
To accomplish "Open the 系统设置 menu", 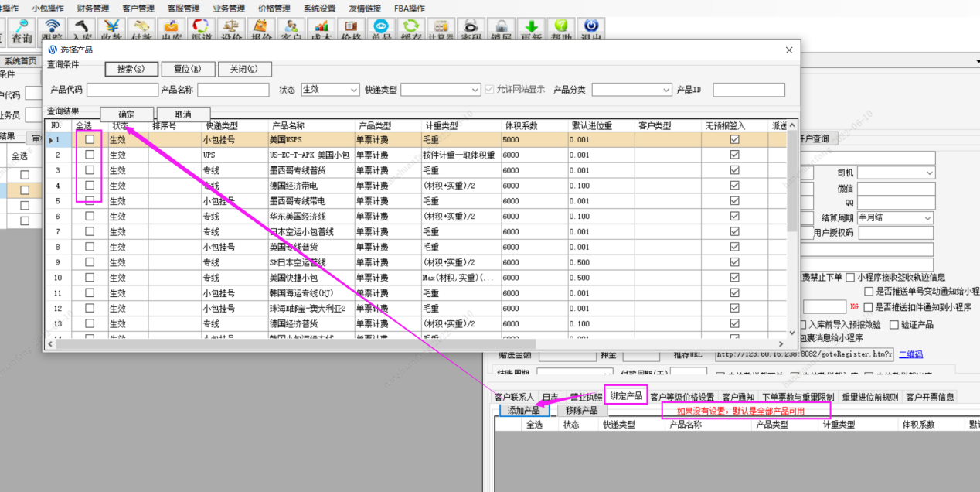I will click(x=319, y=9).
